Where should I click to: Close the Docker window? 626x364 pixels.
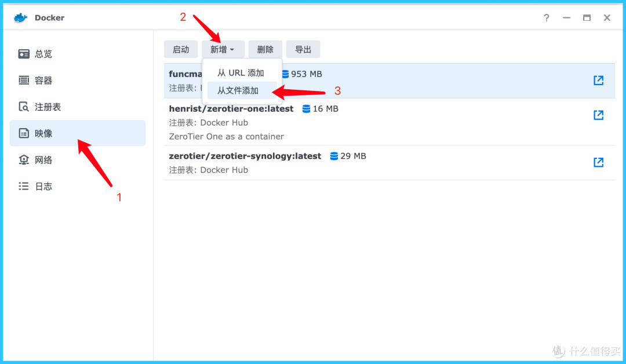click(607, 18)
